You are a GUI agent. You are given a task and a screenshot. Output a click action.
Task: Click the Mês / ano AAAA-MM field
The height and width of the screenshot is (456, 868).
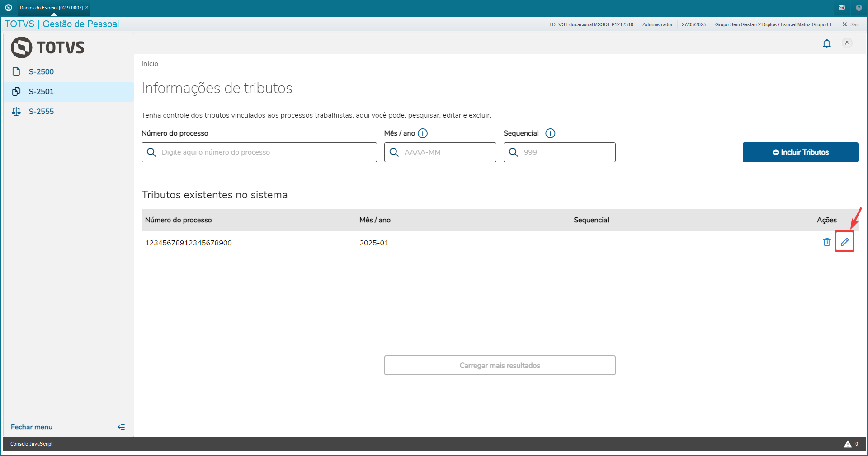point(448,152)
